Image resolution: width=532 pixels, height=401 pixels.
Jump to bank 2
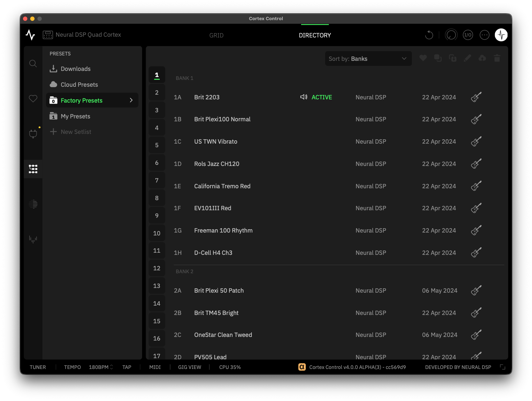(x=157, y=93)
